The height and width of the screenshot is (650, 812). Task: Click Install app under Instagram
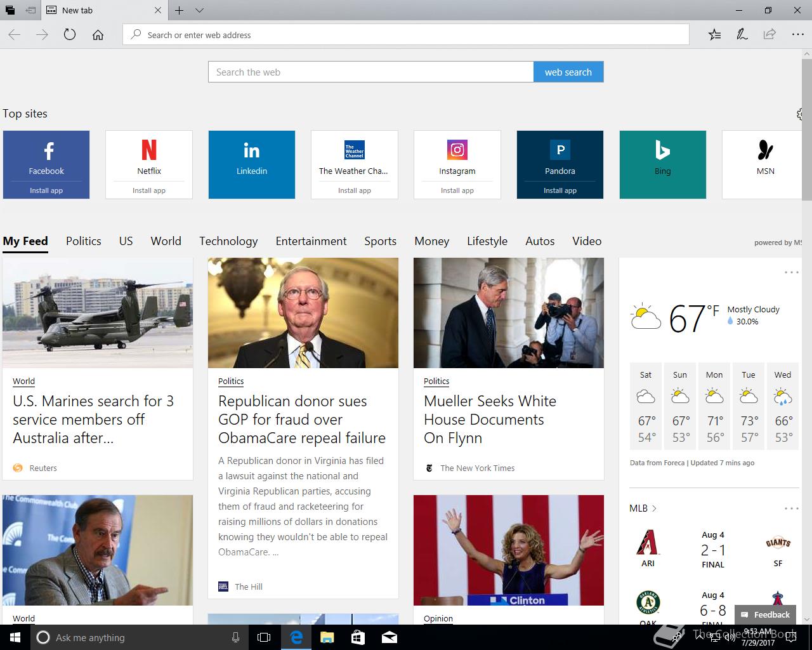pyautogui.click(x=457, y=190)
